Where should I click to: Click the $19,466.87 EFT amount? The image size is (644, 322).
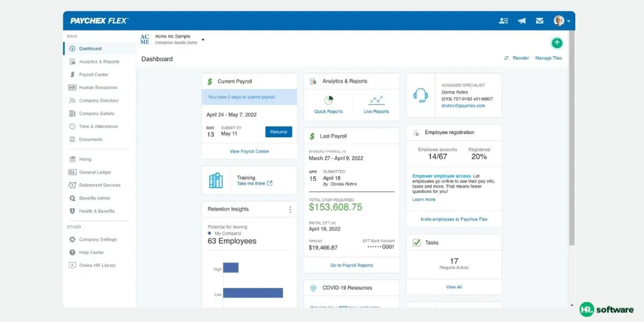coord(323,248)
